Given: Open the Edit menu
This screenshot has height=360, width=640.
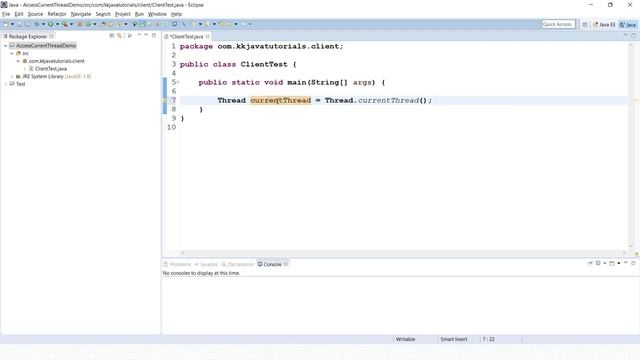Looking at the screenshot, I should 19,14.
